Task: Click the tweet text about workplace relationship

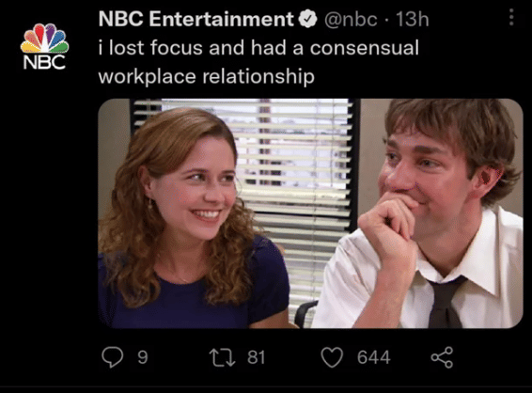Action: [x=258, y=62]
